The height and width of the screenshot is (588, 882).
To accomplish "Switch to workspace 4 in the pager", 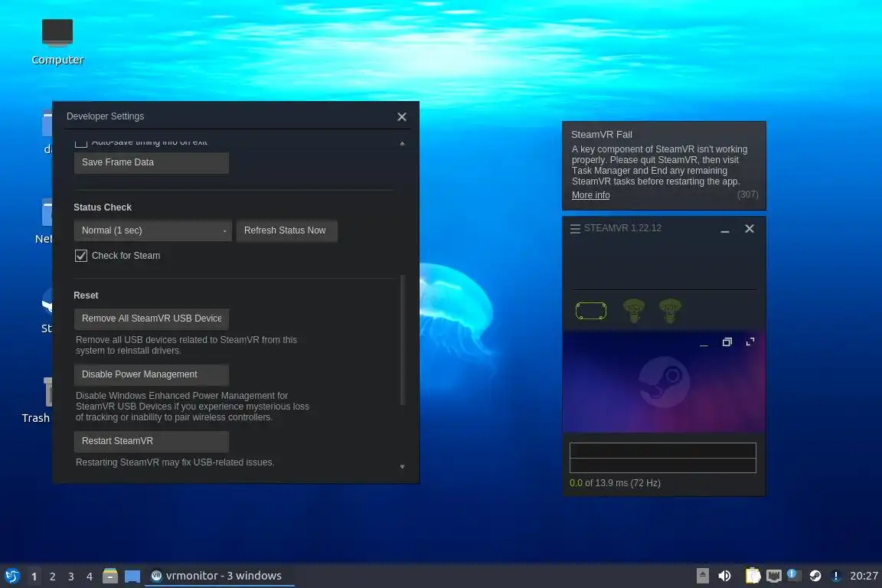I will [90, 577].
